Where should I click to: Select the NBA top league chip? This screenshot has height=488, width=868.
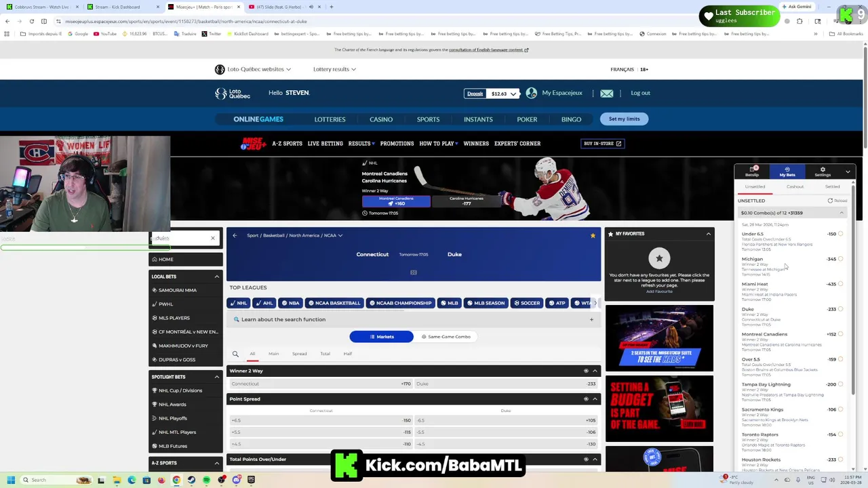[x=290, y=303]
